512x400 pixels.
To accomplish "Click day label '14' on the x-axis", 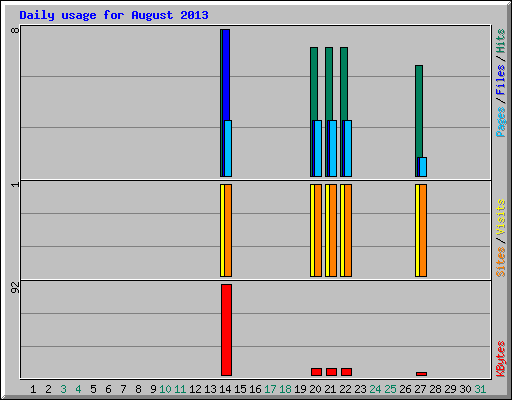I will [x=225, y=389].
